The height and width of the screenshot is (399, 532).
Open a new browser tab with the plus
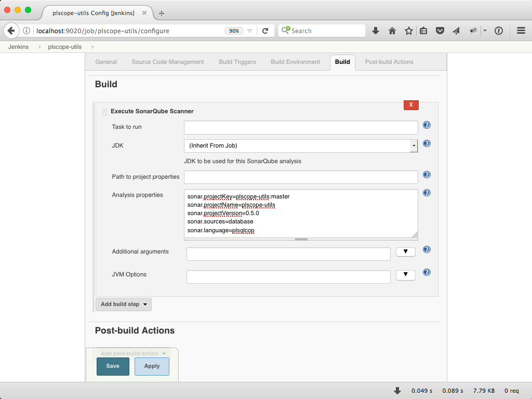click(162, 13)
